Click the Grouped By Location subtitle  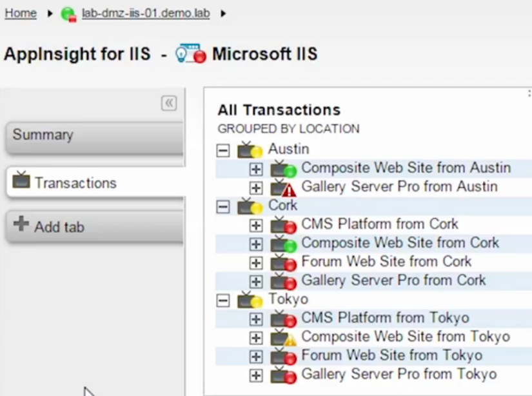(289, 128)
